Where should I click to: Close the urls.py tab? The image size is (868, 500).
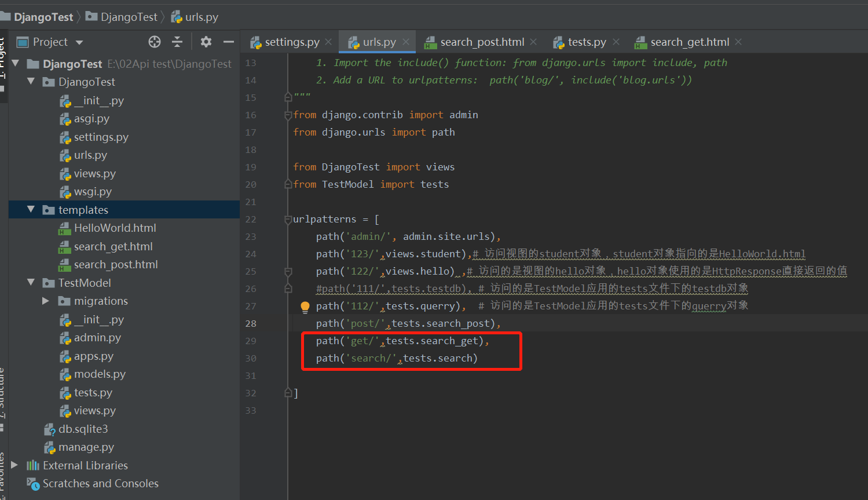click(x=406, y=42)
